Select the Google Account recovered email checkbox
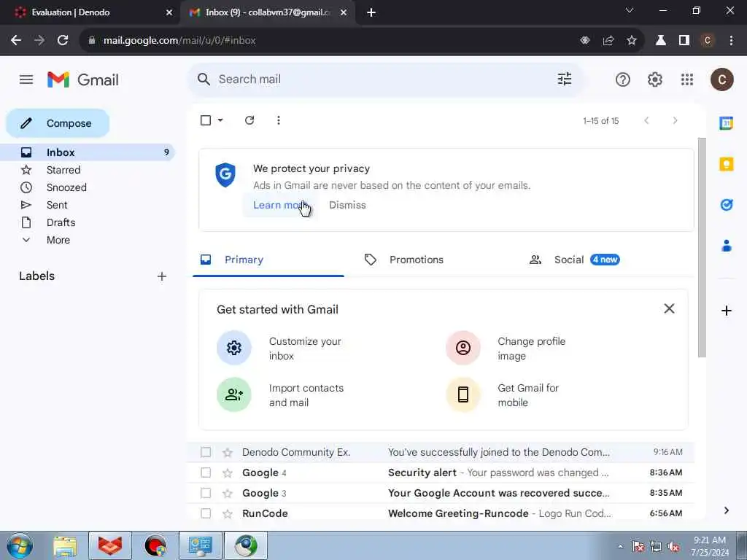The width and height of the screenshot is (747, 560). pyautogui.click(x=205, y=493)
